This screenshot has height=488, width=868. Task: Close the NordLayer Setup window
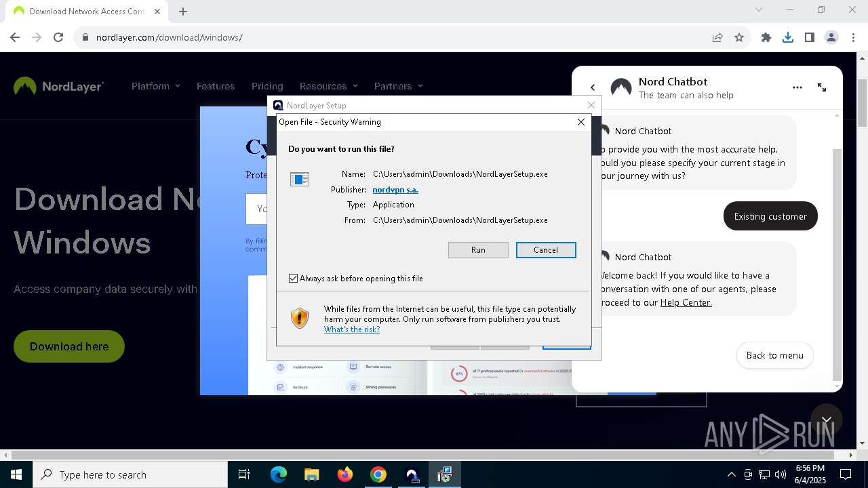tap(591, 105)
